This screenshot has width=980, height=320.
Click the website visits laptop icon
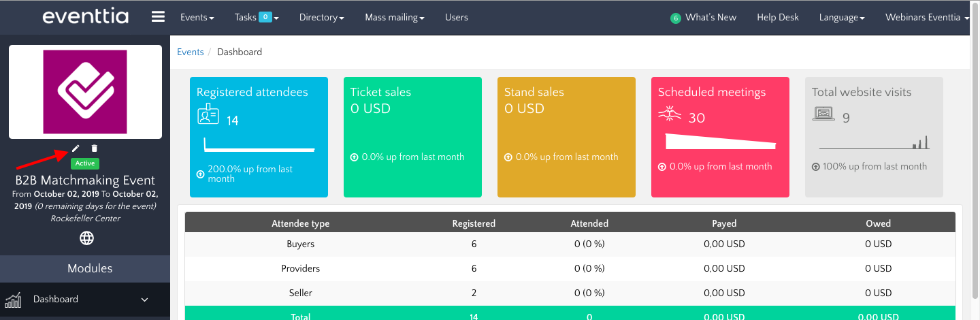[823, 114]
